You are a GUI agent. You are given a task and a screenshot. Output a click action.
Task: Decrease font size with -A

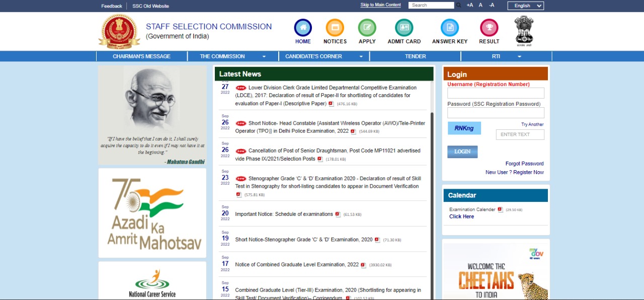(492, 6)
